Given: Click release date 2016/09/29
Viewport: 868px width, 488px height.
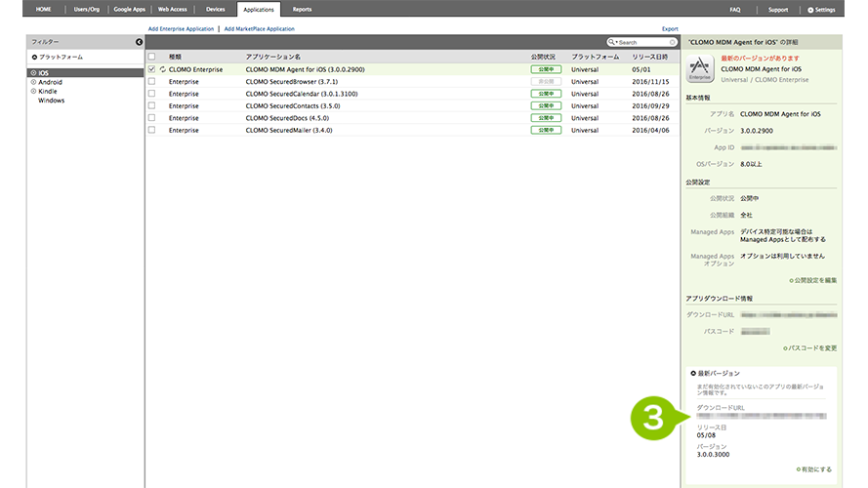Looking at the screenshot, I should pyautogui.click(x=650, y=106).
